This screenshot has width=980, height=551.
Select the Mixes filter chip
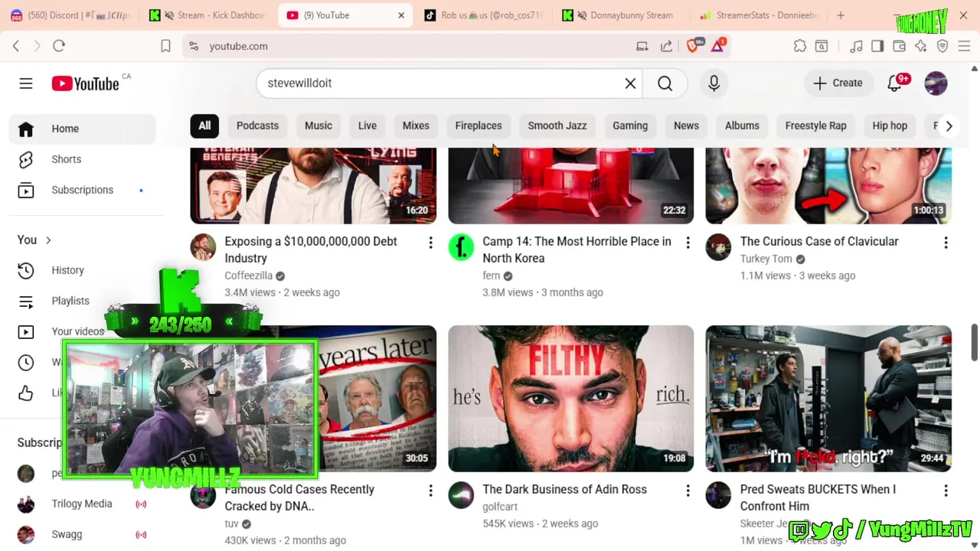[416, 126]
